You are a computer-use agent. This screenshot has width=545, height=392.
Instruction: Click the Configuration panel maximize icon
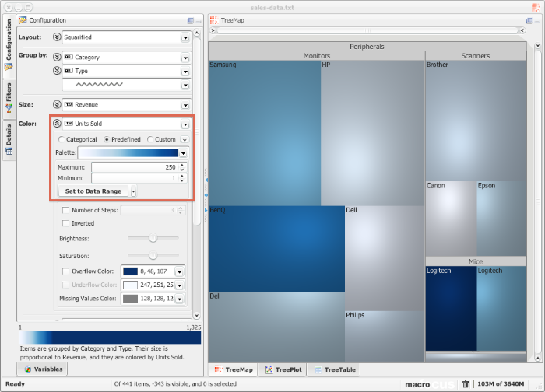[191, 20]
